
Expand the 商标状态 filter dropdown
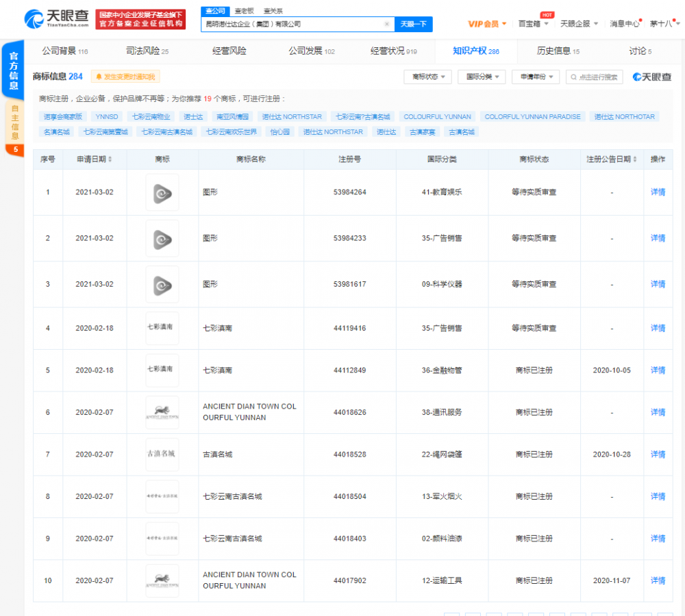pyautogui.click(x=428, y=77)
